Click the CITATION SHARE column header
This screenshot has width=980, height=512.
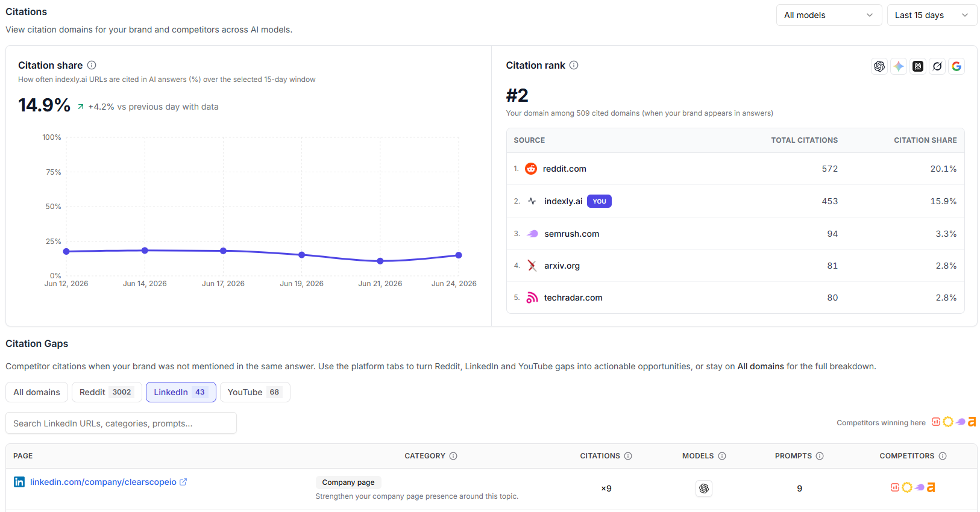pyautogui.click(x=925, y=140)
